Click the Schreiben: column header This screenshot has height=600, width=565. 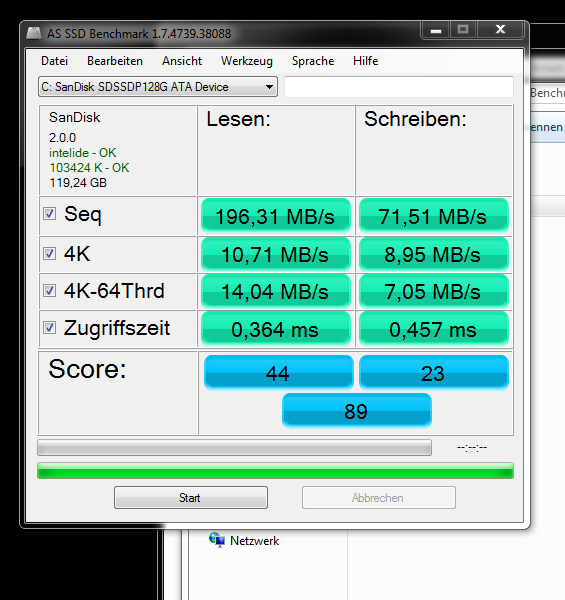pos(415,119)
